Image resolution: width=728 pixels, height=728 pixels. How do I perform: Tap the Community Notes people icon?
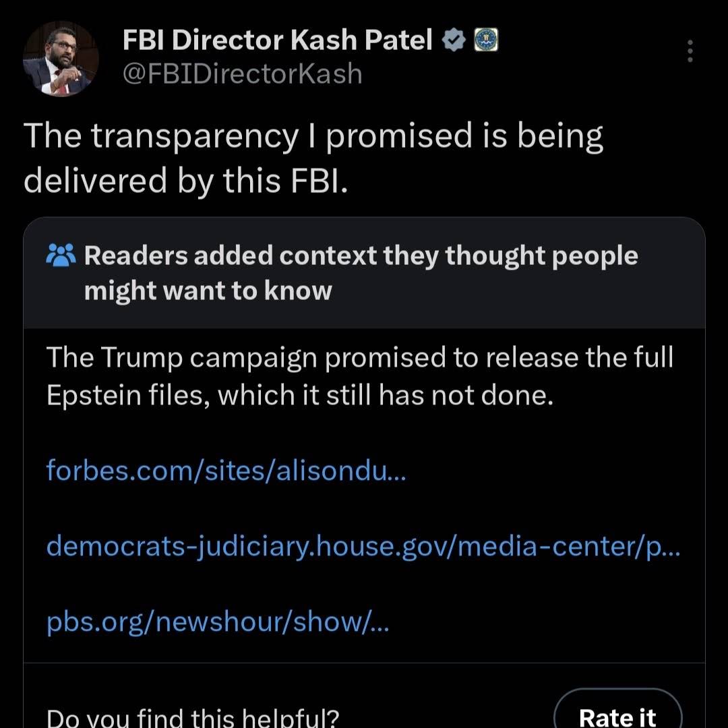[x=61, y=255]
